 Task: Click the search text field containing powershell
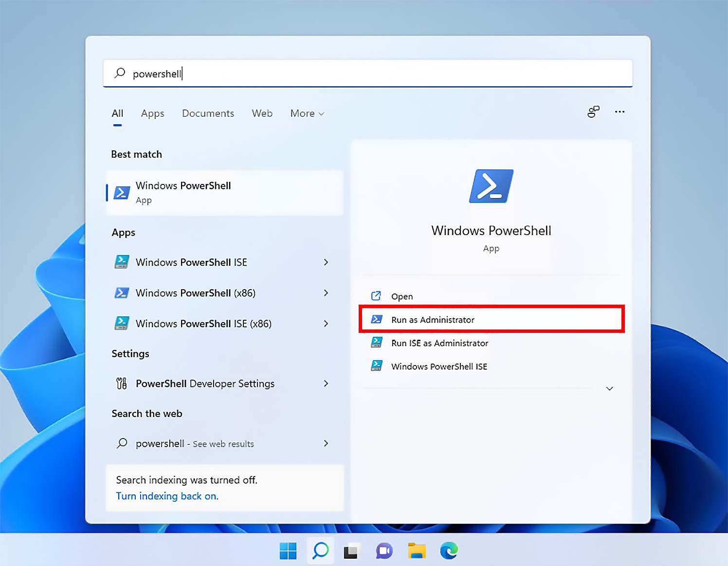[x=368, y=73]
